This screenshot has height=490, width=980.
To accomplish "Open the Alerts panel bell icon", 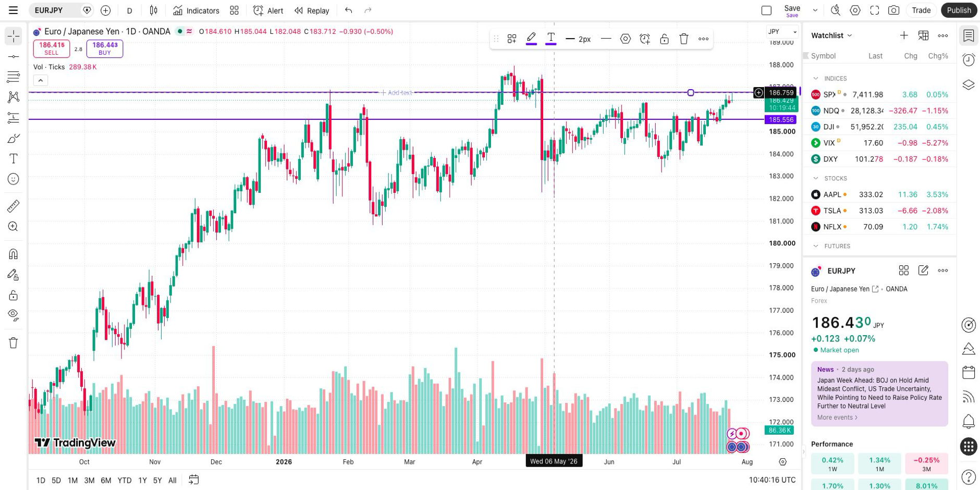I will pos(969,421).
